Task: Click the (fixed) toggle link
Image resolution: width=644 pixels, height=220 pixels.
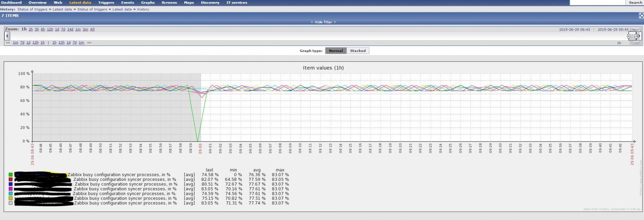Action: coord(635,43)
